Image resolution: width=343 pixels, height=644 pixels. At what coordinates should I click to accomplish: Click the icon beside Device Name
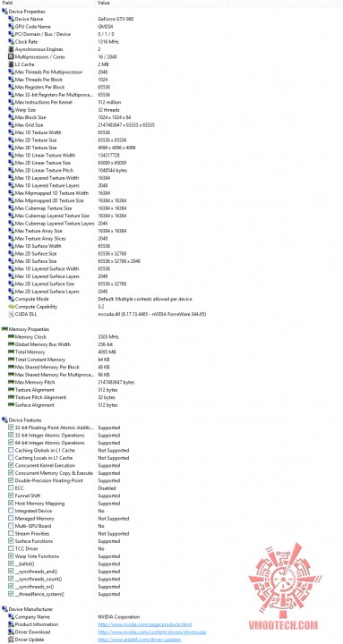[x=11, y=19]
